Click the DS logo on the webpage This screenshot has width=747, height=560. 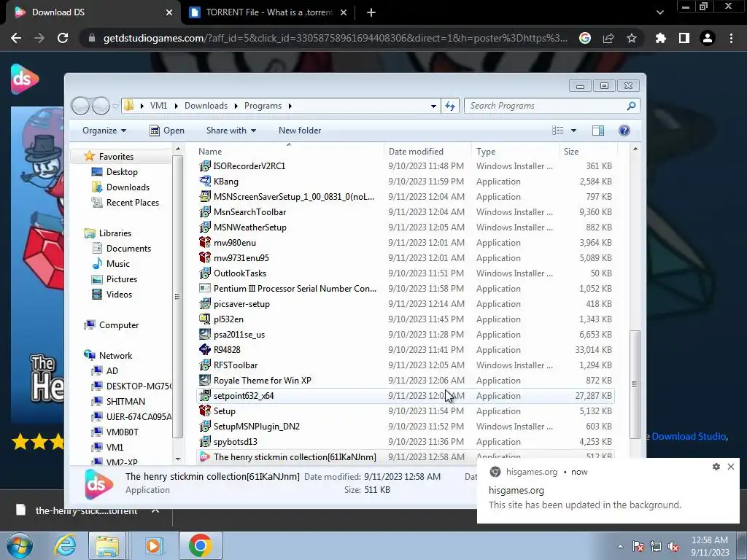click(x=24, y=79)
